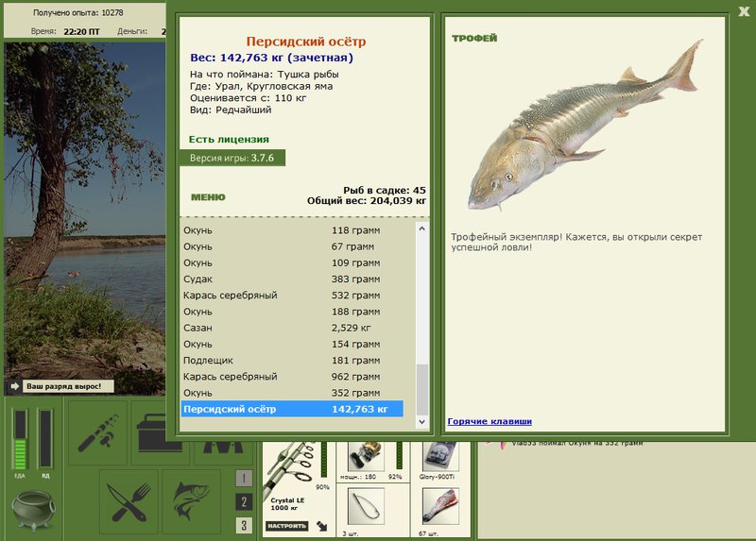The image size is (756, 541).
Task: Select the reel thumbnail with мощн. 180
Action: click(x=366, y=456)
